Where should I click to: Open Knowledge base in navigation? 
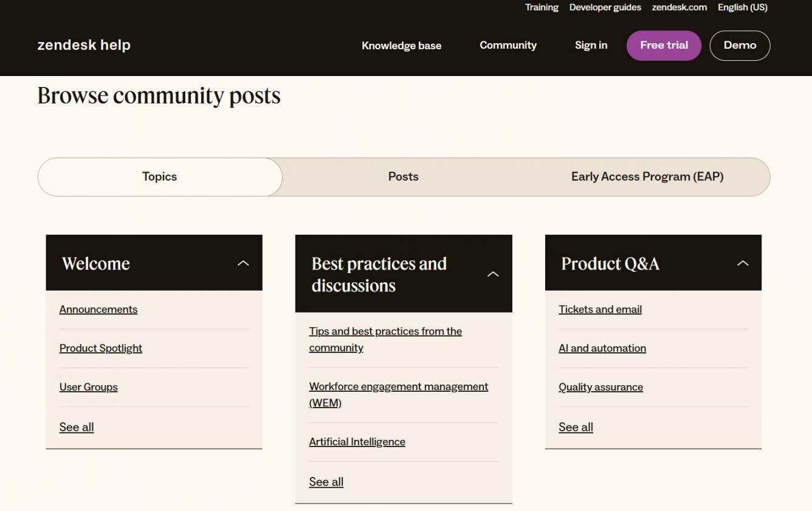(x=402, y=46)
